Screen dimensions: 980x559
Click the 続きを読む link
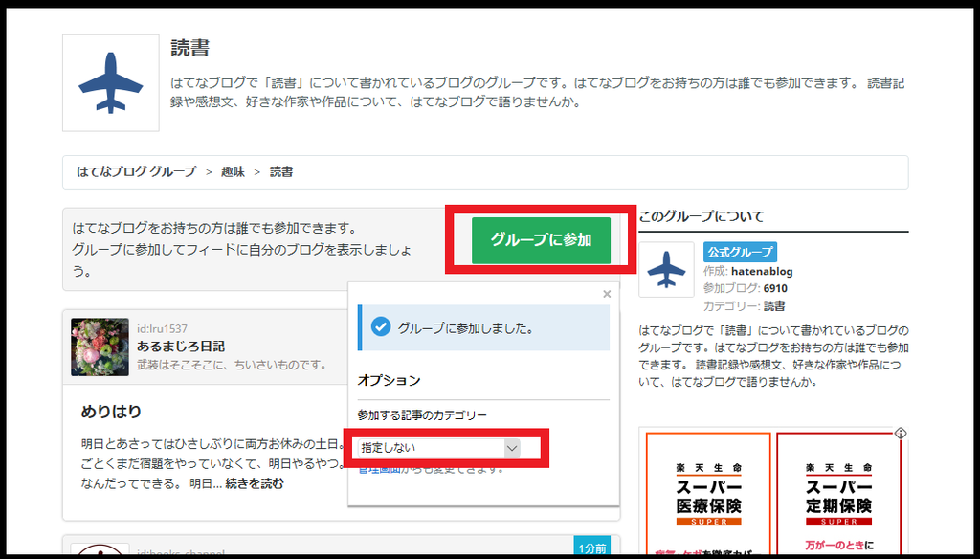click(x=255, y=483)
